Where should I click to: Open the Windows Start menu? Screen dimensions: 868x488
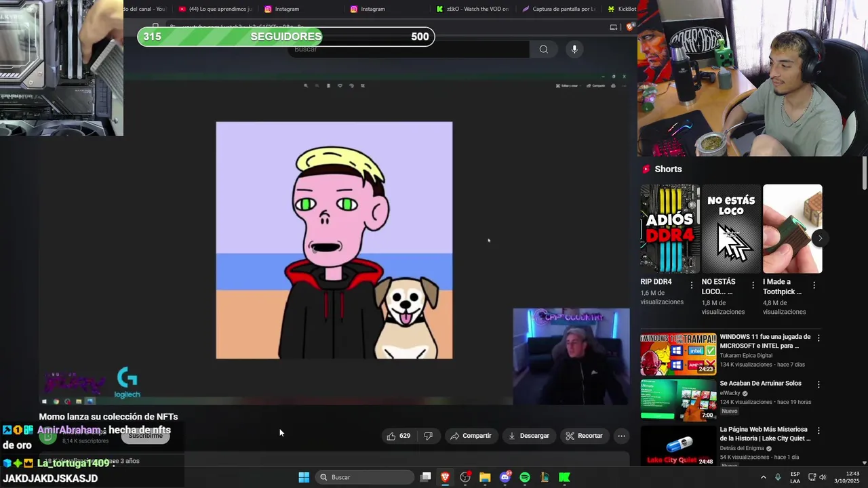tap(304, 477)
